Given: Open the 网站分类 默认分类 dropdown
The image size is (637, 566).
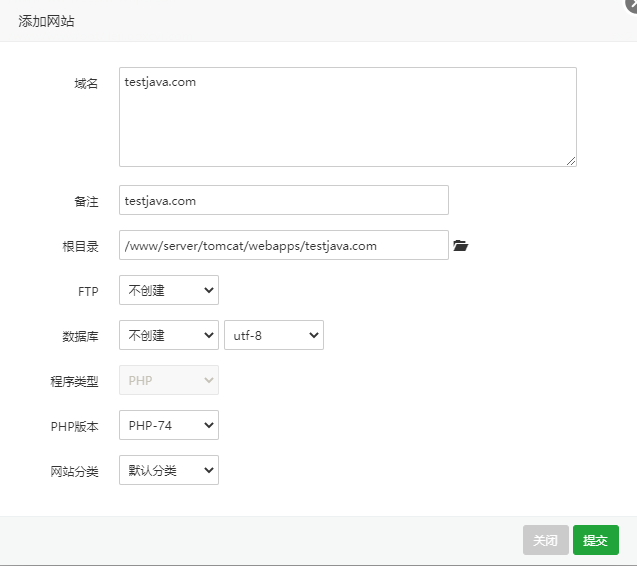Looking at the screenshot, I should click(169, 470).
